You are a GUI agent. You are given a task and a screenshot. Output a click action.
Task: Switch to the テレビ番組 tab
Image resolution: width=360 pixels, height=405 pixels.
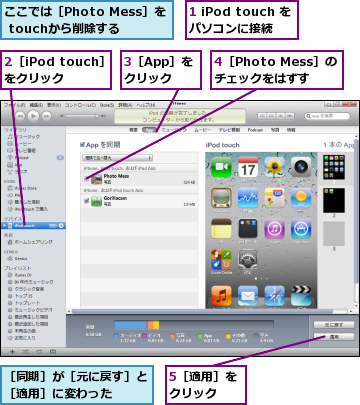pos(229,130)
